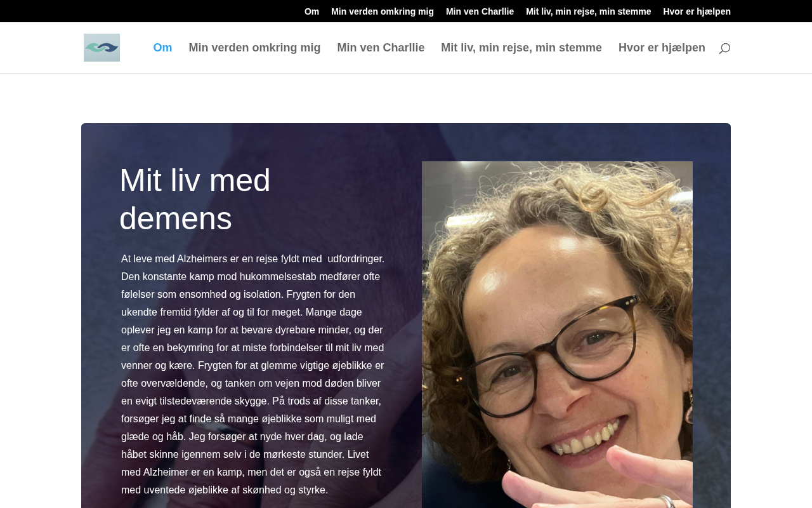Open 'Min verden omkring mig' in top bar
The image size is (812, 508).
click(x=383, y=11)
